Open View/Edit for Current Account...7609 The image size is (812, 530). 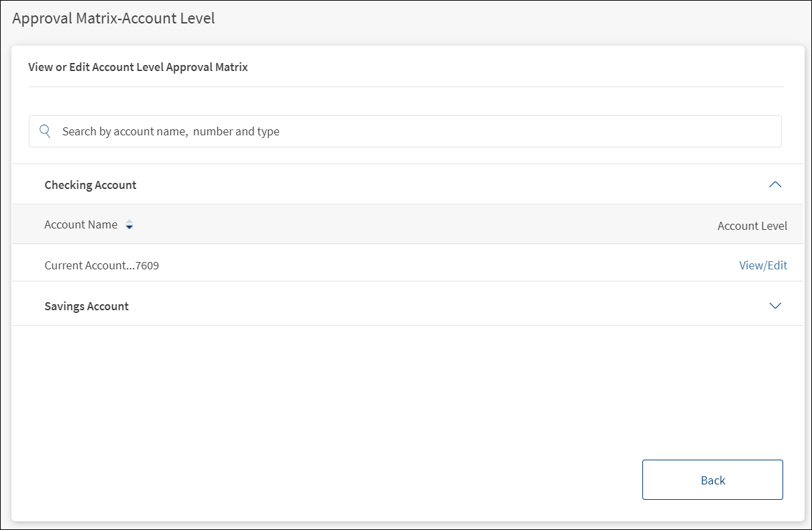[763, 265]
